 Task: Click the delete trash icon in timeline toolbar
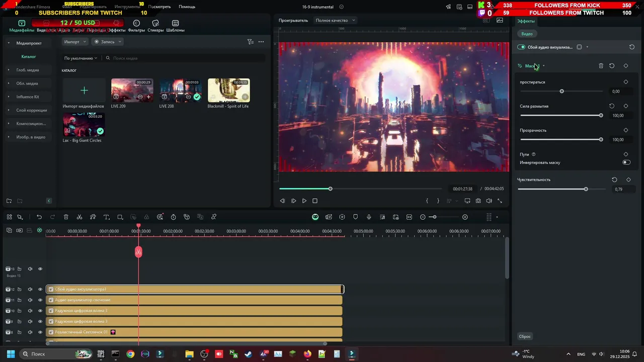pyautogui.click(x=66, y=217)
